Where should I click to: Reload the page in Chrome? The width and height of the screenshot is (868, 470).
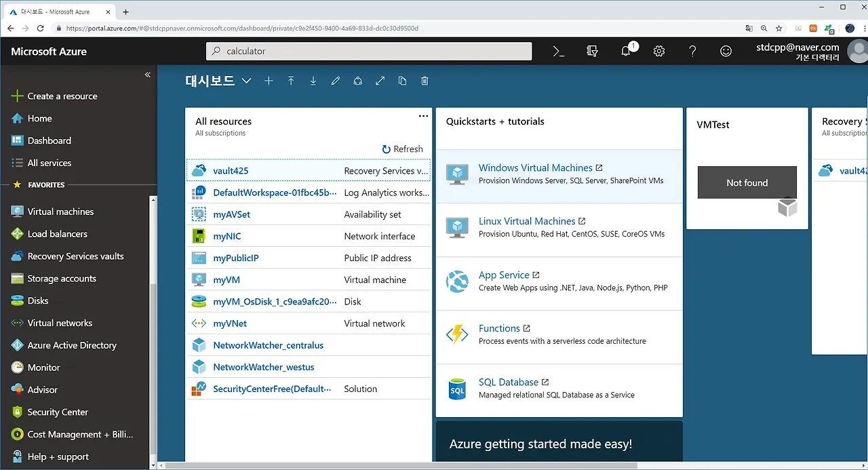[x=41, y=28]
